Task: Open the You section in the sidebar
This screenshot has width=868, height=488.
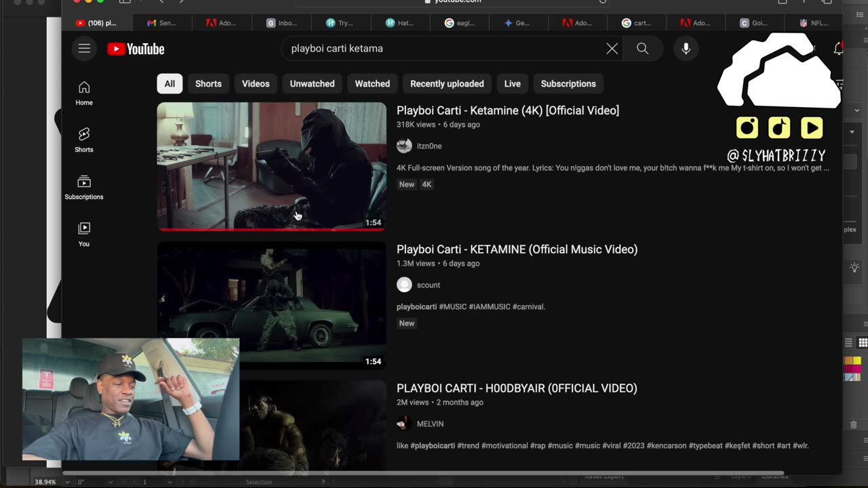Action: (x=84, y=235)
